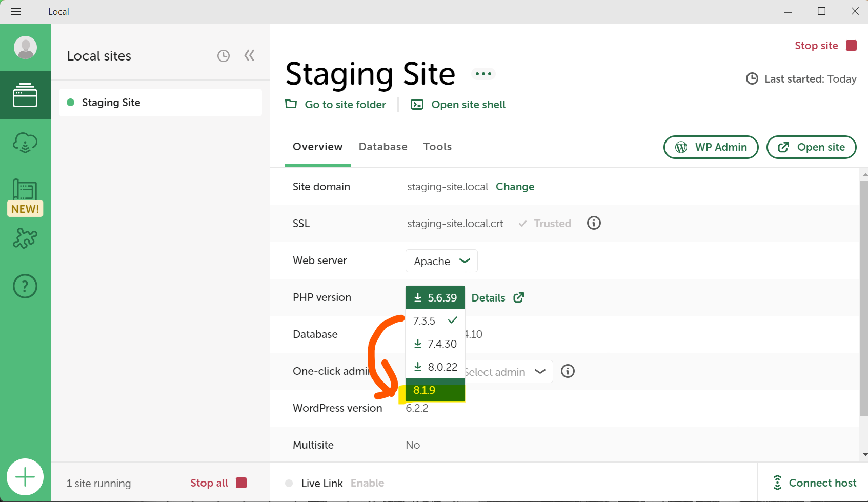The width and height of the screenshot is (868, 502).
Task: Select PHP version 7.4.30
Action: pyautogui.click(x=435, y=344)
